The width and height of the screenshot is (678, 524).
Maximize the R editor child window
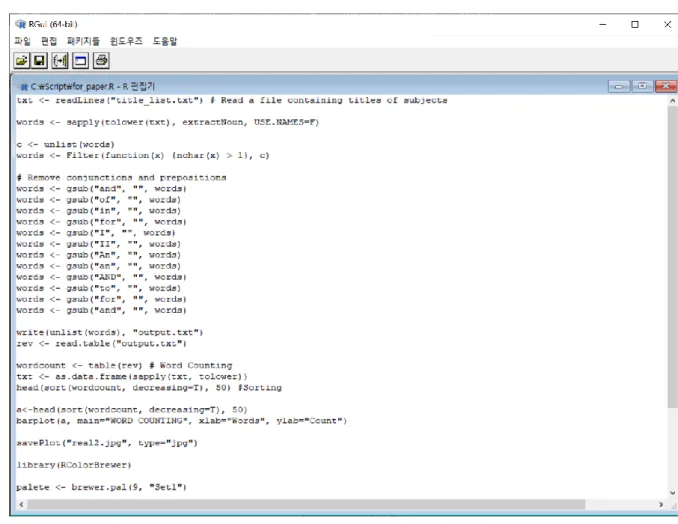click(x=643, y=86)
